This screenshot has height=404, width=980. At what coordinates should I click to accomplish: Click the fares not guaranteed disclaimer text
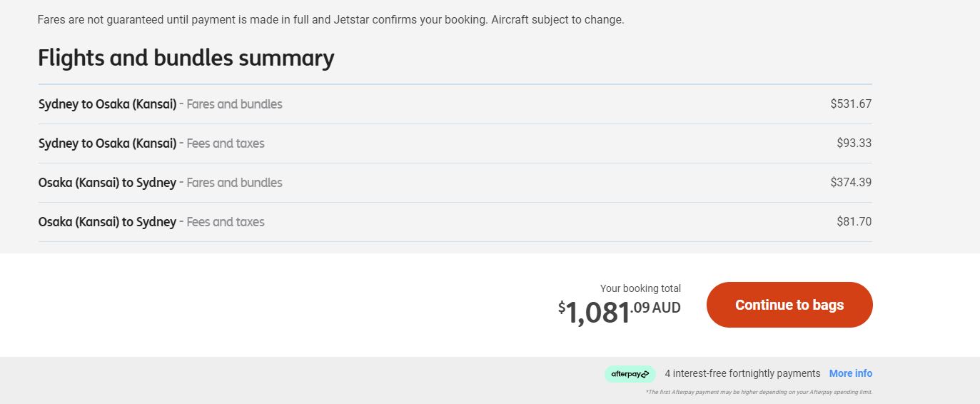[331, 19]
